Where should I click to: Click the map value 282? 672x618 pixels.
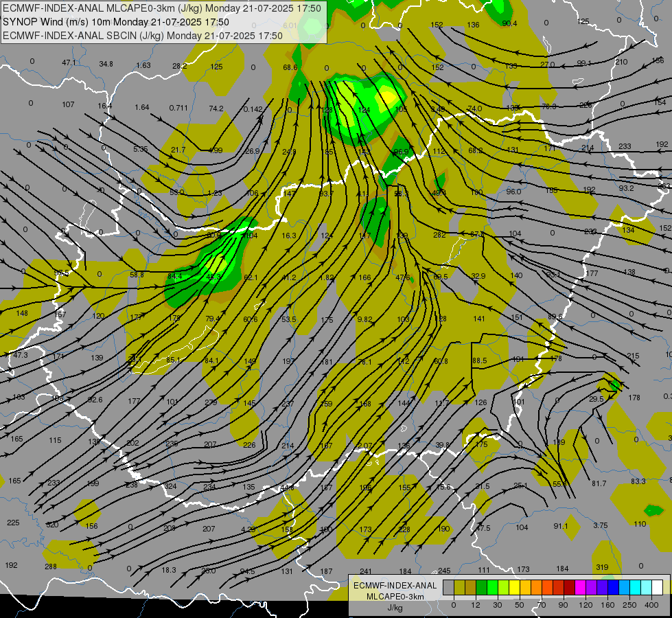pyautogui.click(x=439, y=235)
